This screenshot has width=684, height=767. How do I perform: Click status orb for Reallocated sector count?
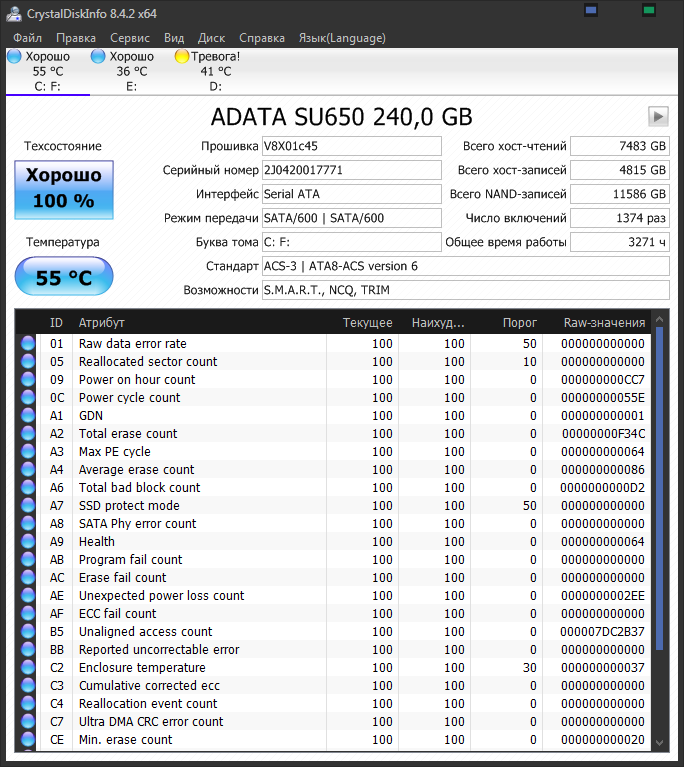point(28,361)
